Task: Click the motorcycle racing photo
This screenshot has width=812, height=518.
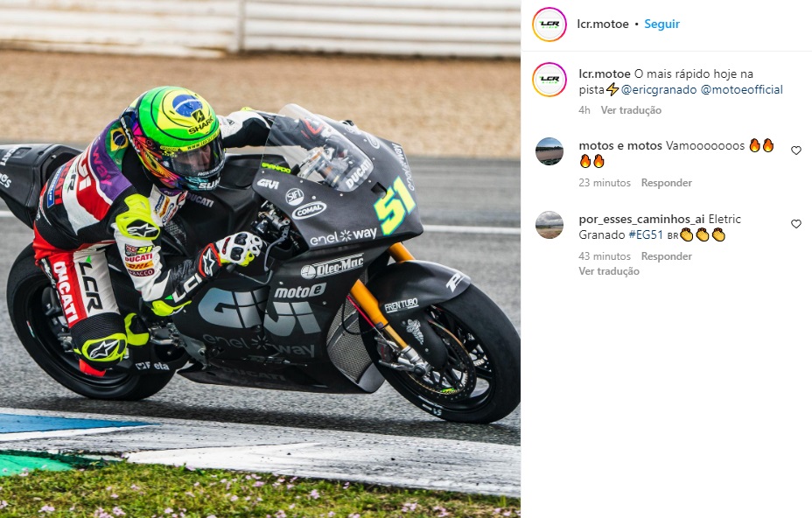Action: [x=260, y=259]
